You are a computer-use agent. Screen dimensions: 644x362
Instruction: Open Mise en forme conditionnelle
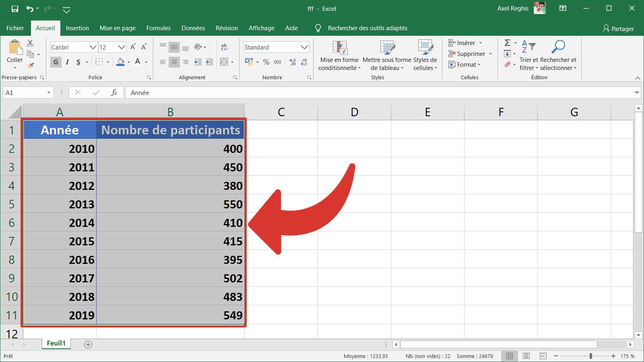click(x=340, y=55)
